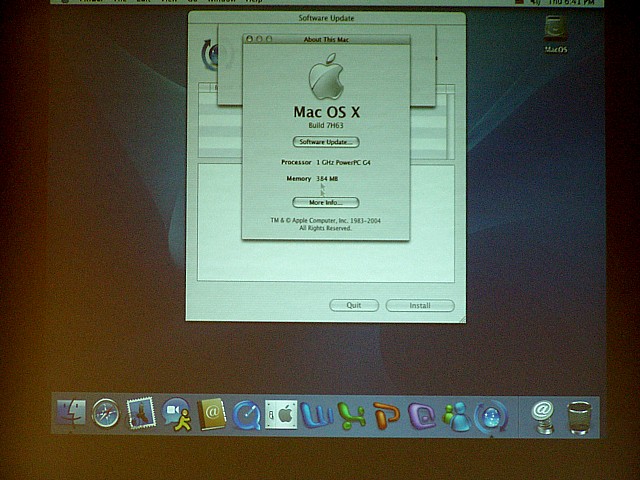Click the Software Update window title bar

[327, 18]
